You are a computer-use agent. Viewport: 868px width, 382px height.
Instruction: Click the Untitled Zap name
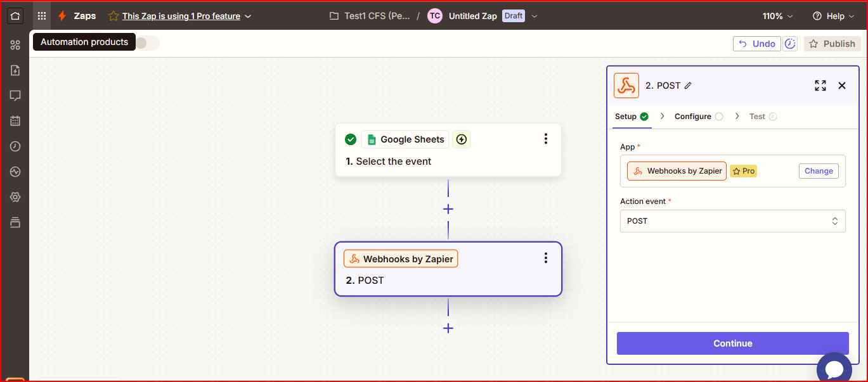pyautogui.click(x=472, y=16)
